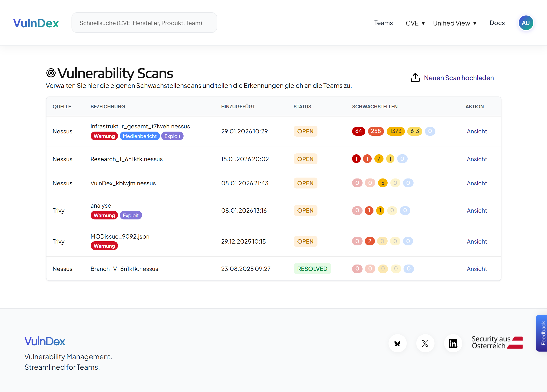Screen dimensions: 547x392
Task: Click the Medienbericht tag on Infrastruktur scan
Action: tap(139, 136)
